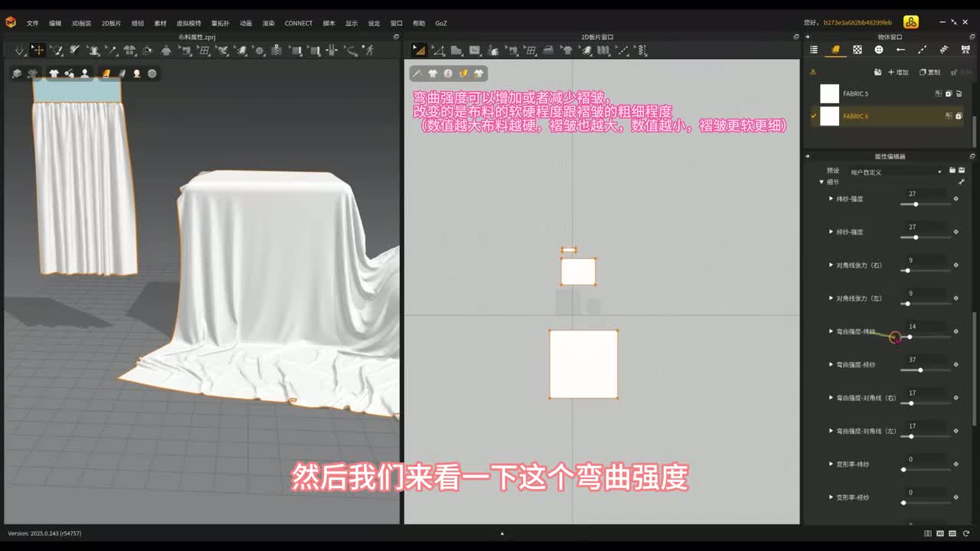Open the GoZ menu

point(441,23)
